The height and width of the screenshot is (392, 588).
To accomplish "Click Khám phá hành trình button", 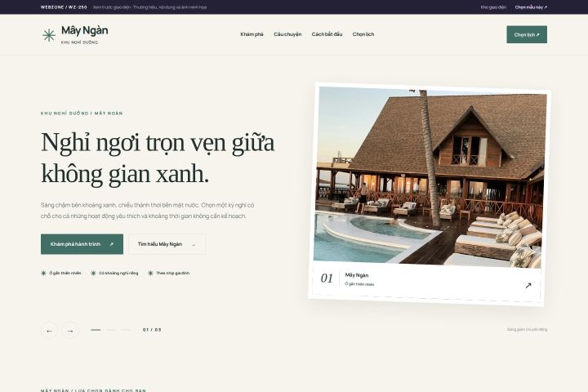I will pyautogui.click(x=82, y=244).
